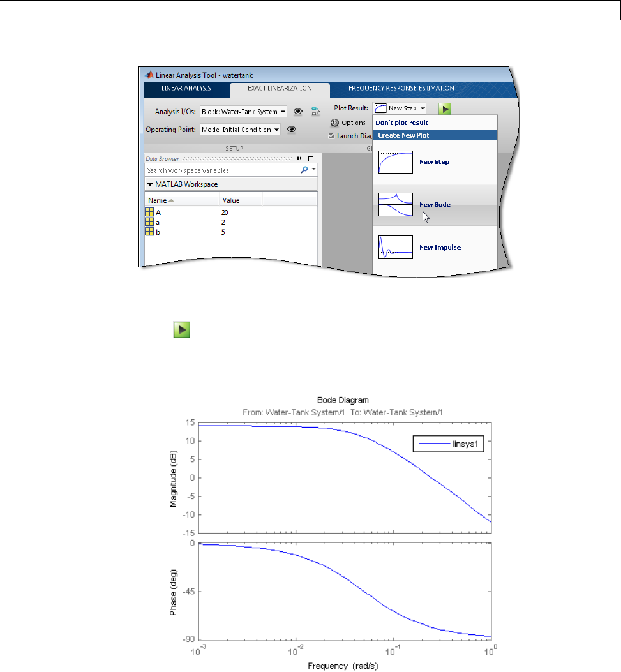Viewport: 621px width, 672px height.
Task: Choose New Bode menu label
Action: point(435,204)
